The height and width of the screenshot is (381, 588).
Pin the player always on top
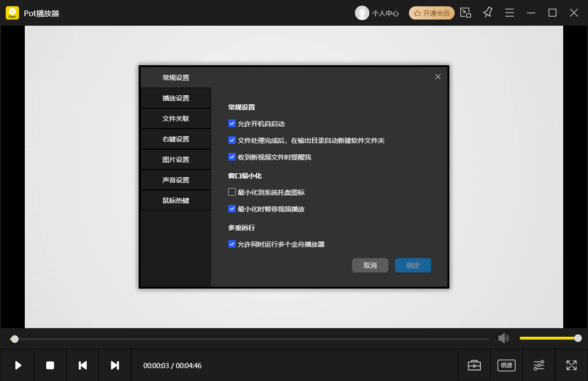pyautogui.click(x=487, y=13)
